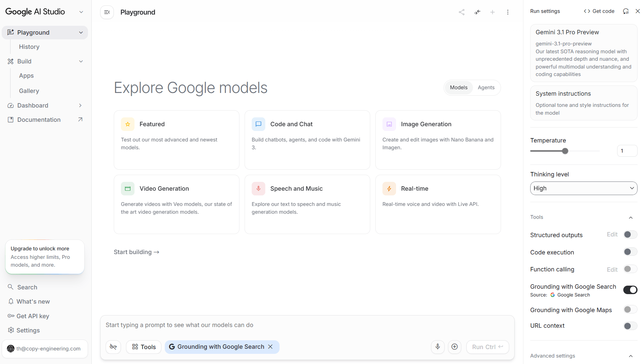This screenshot has height=364, width=644.
Task: Enable the URL context toggle
Action: coord(630,326)
